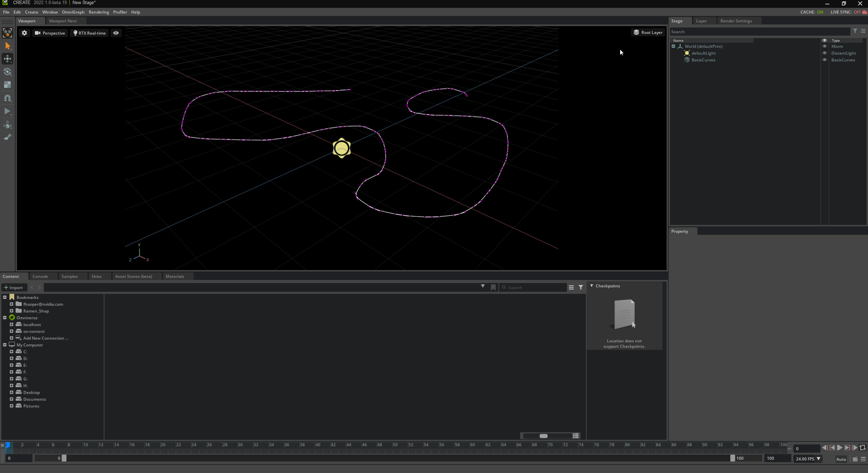Expand the Ramen_Shop bookmark folder
Viewport: 868px width, 473px height.
point(12,311)
